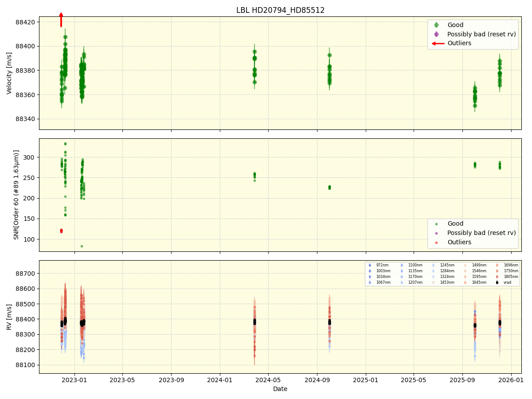Click the 1003nm legend entry

point(379,271)
